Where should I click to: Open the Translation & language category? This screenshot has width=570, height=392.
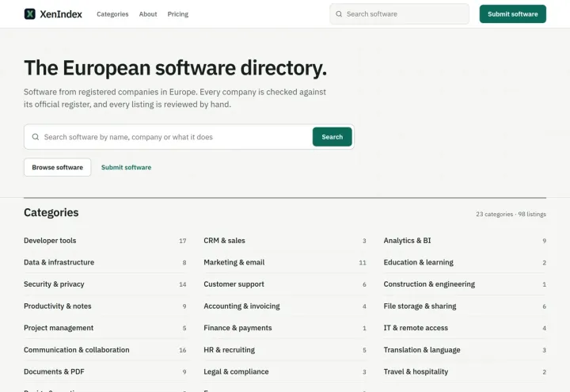pyautogui.click(x=465, y=350)
